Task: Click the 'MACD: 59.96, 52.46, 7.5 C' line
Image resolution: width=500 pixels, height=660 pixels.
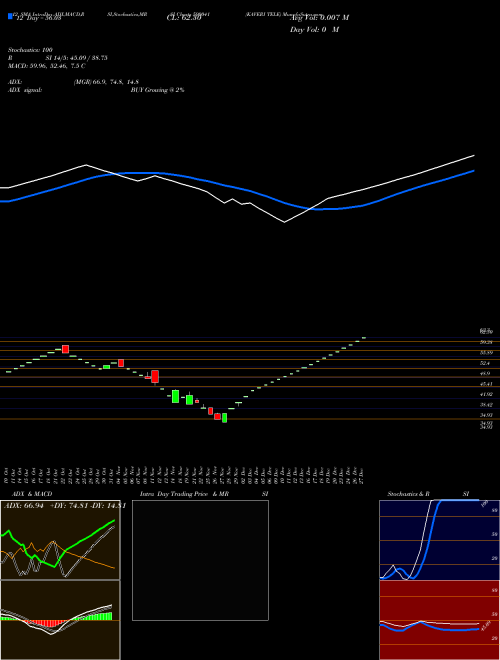Action: click(x=47, y=66)
